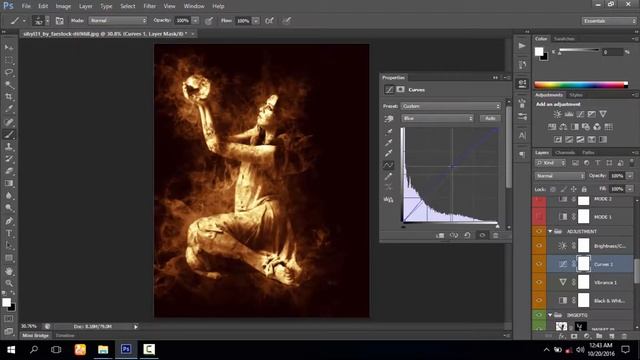Open the brush Mode dropdown
Viewport: 640px width, 360px height.
(x=118, y=20)
